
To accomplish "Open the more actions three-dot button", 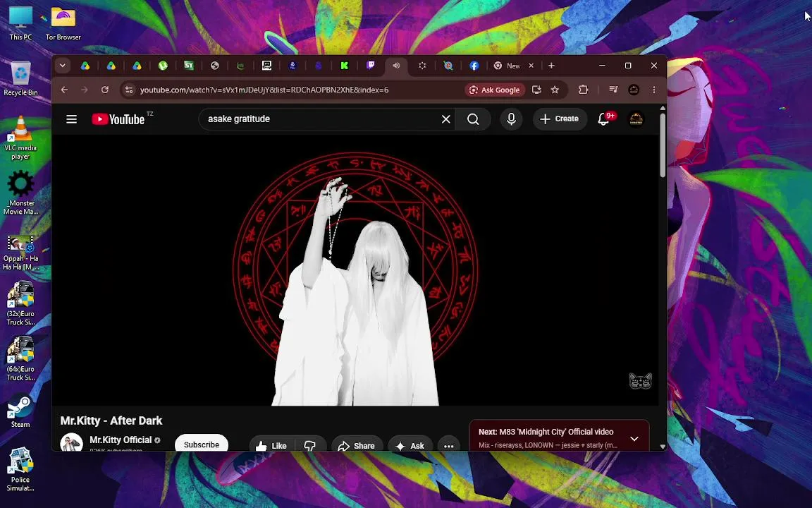I will [x=448, y=446].
